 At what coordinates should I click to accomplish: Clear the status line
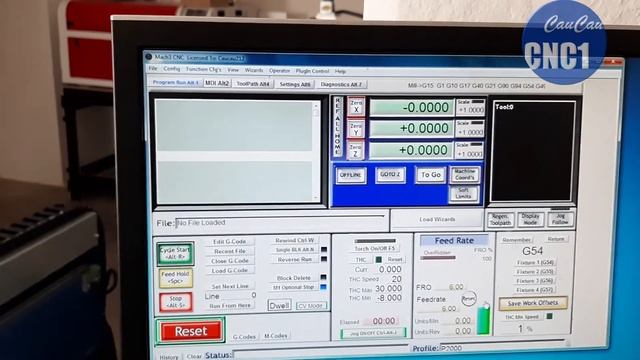pos(194,356)
